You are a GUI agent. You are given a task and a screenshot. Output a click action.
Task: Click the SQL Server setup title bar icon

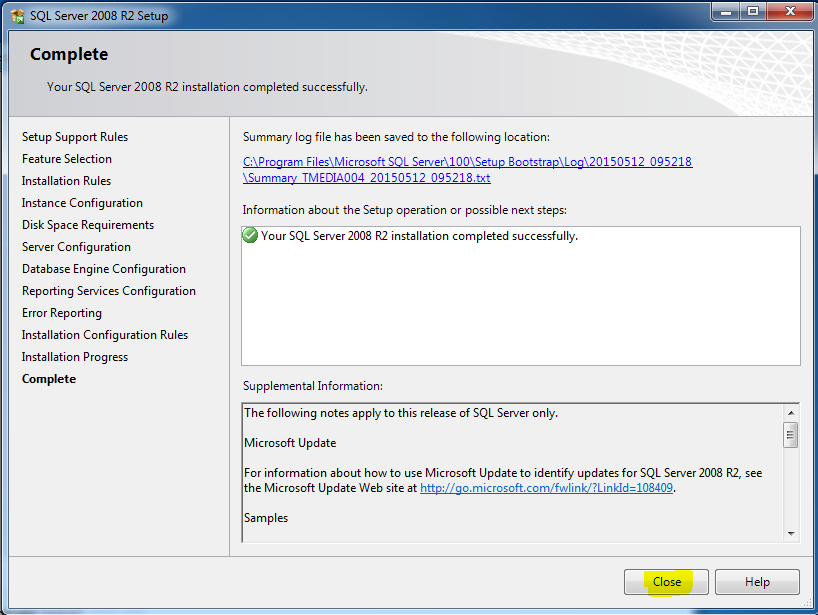18,16
